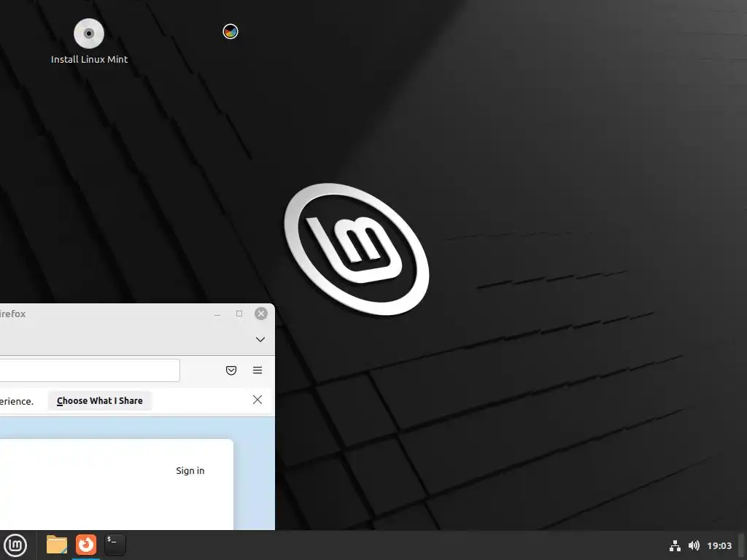Dismiss the Firefox data sharing notification bar
Image resolution: width=747 pixels, height=560 pixels.
[x=258, y=400]
